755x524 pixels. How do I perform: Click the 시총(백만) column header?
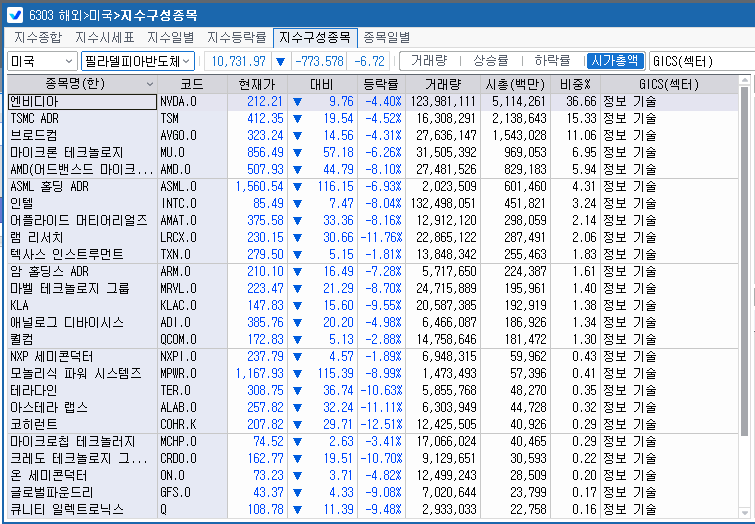click(515, 85)
